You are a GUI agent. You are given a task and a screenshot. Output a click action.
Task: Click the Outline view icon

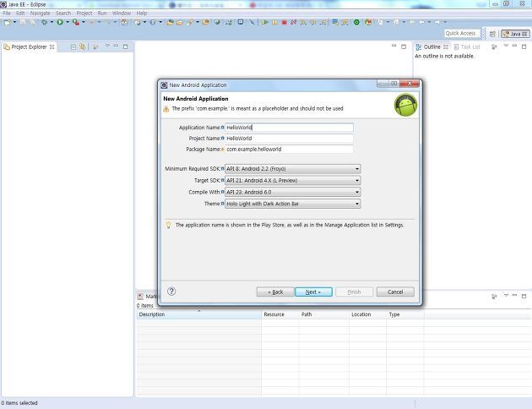[x=419, y=46]
